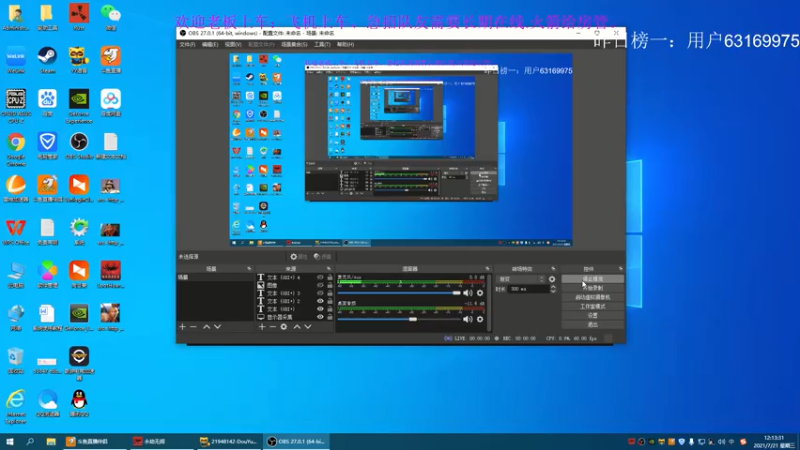This screenshot has height=450, width=800.
Task: Mute the 麦克风/Aux speaker icon
Action: [467, 293]
